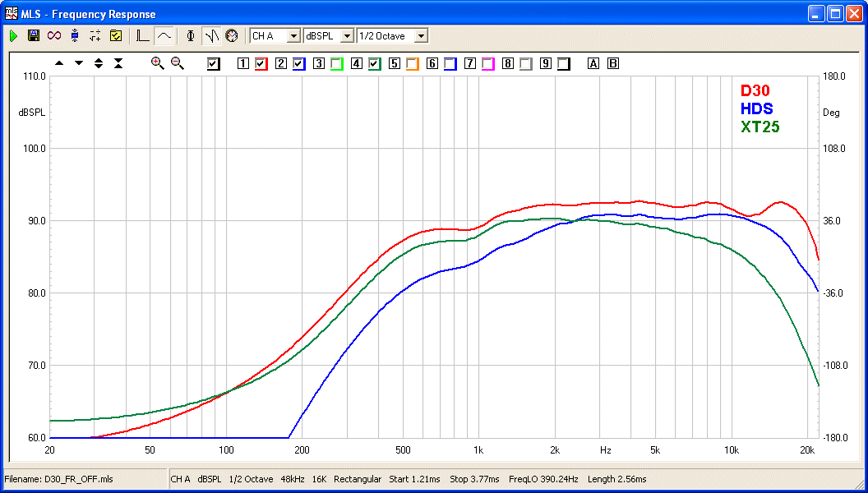Viewport: 868px width, 493px height.
Task: Click the Length 2.56ms status entry
Action: 617,479
